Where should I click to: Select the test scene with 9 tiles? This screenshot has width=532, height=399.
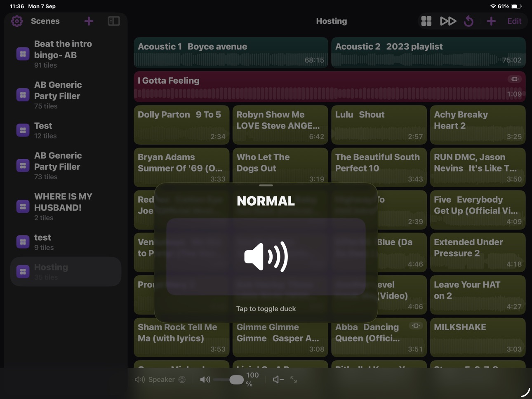click(x=66, y=242)
